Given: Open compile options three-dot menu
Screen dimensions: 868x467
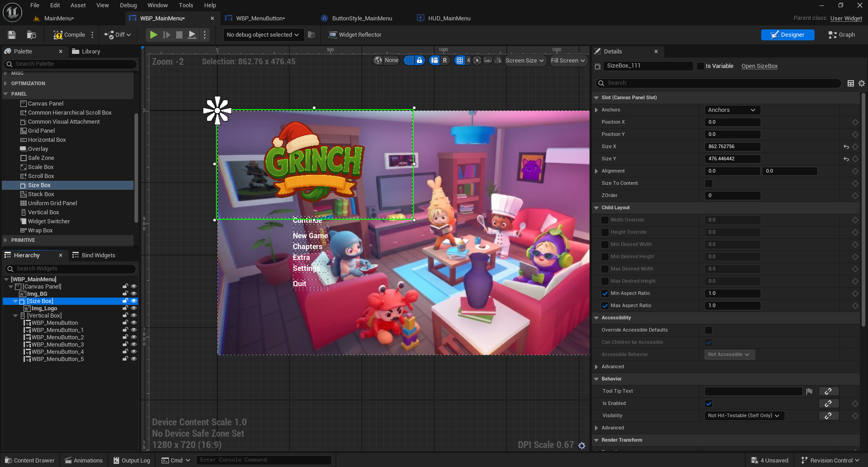Looking at the screenshot, I should click(x=92, y=35).
